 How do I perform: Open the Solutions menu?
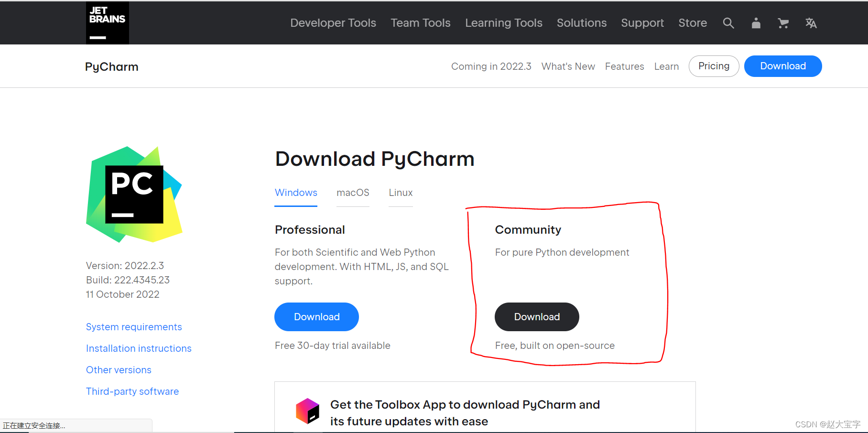click(x=581, y=22)
